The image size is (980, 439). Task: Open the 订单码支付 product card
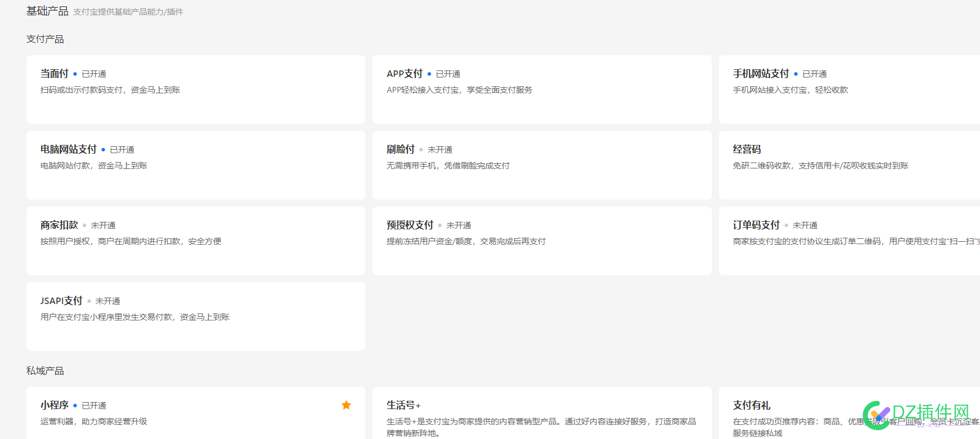point(849,241)
